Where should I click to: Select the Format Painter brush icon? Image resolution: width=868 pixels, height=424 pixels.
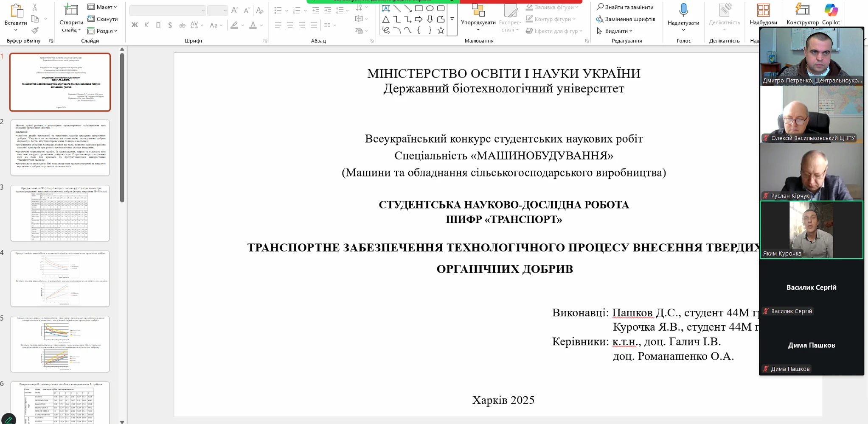point(35,31)
